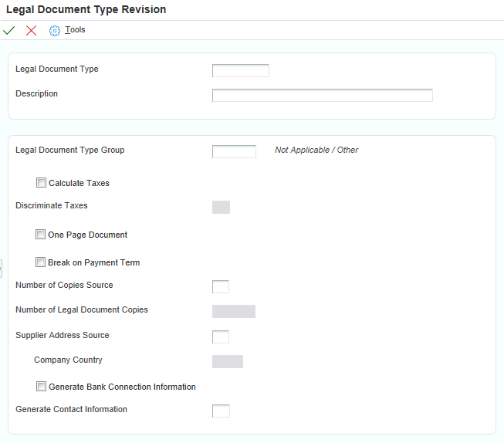Click the Discriminate Taxes disabled field
The height and width of the screenshot is (443, 504).
tap(221, 207)
